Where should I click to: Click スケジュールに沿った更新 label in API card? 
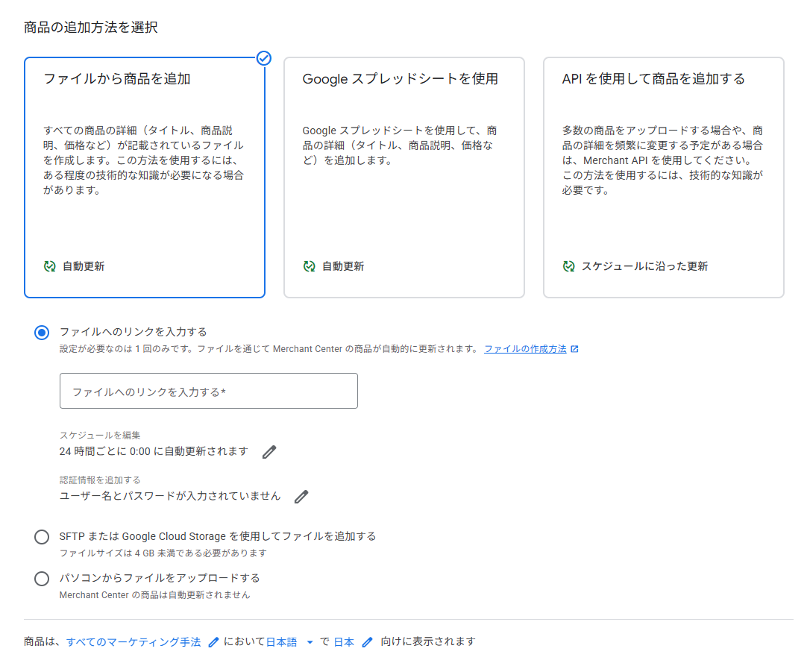tap(644, 266)
